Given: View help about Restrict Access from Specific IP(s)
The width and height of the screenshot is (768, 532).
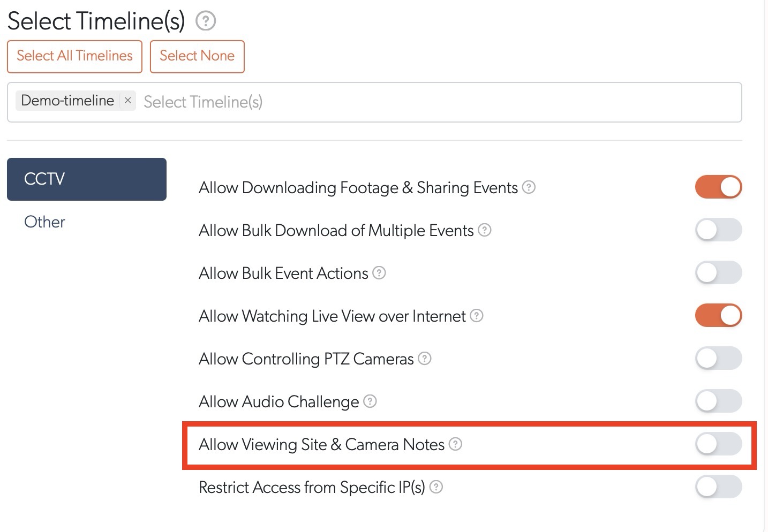Looking at the screenshot, I should pyautogui.click(x=436, y=487).
